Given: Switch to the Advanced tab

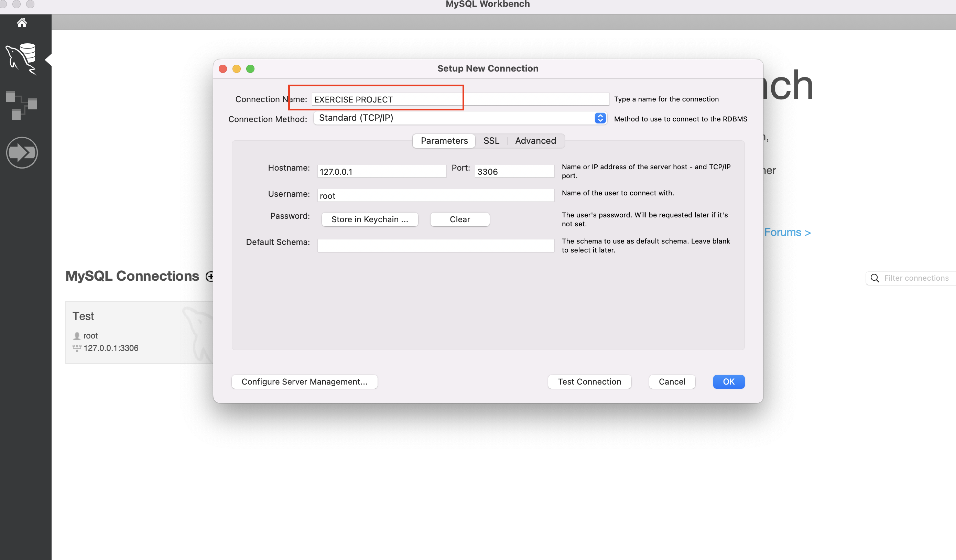Looking at the screenshot, I should [535, 141].
